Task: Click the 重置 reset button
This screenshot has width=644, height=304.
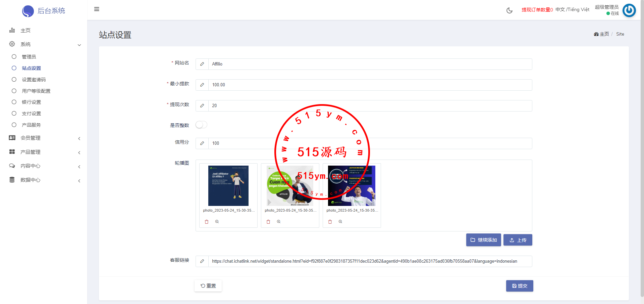Action: pos(208,286)
